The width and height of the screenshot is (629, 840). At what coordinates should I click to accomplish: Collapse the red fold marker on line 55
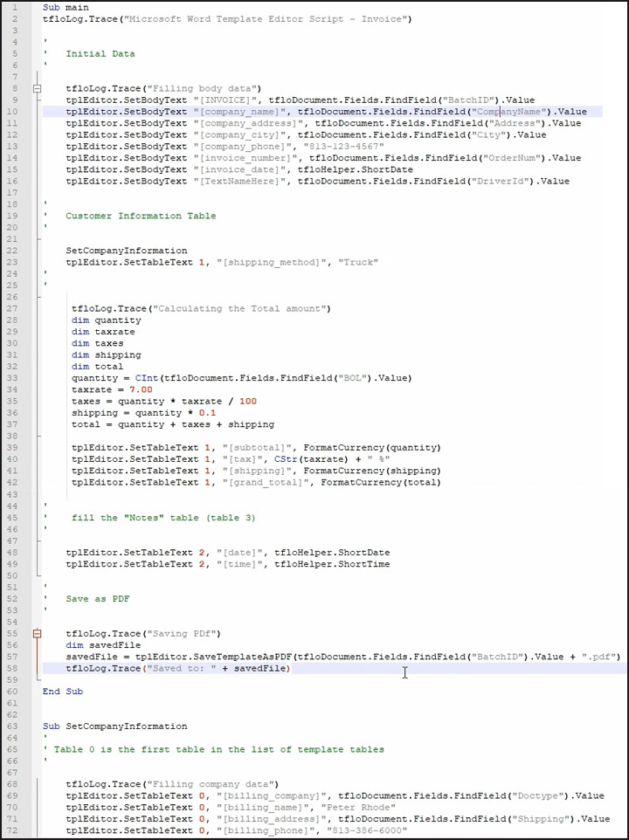38,634
